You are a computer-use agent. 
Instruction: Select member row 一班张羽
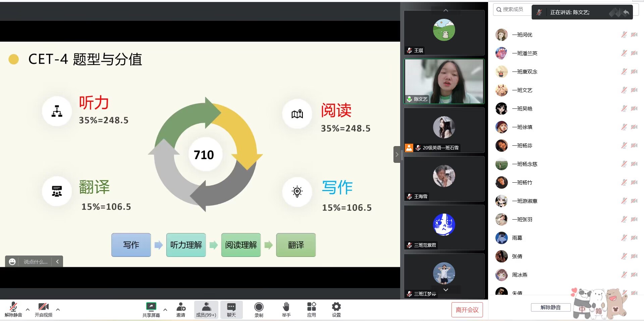[x=566, y=219]
